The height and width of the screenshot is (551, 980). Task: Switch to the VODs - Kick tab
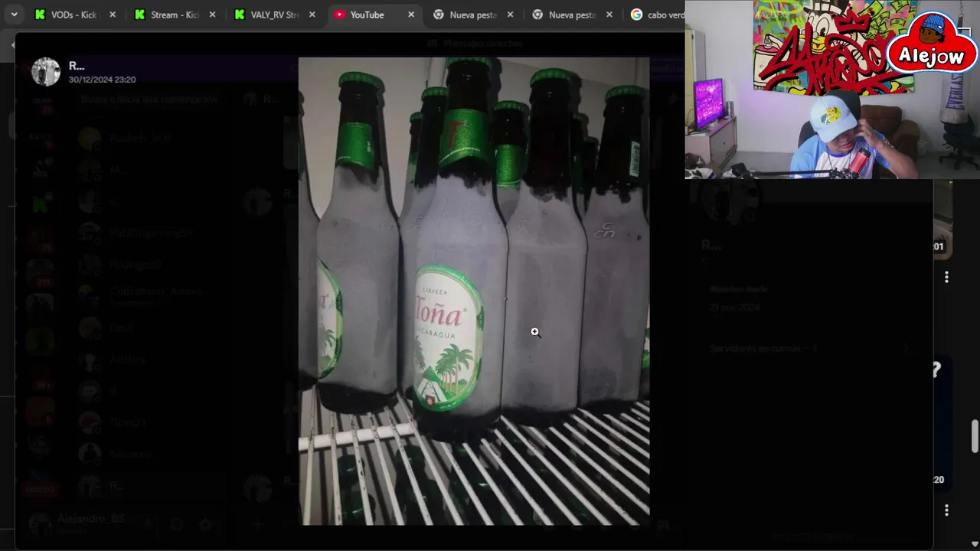click(x=74, y=15)
